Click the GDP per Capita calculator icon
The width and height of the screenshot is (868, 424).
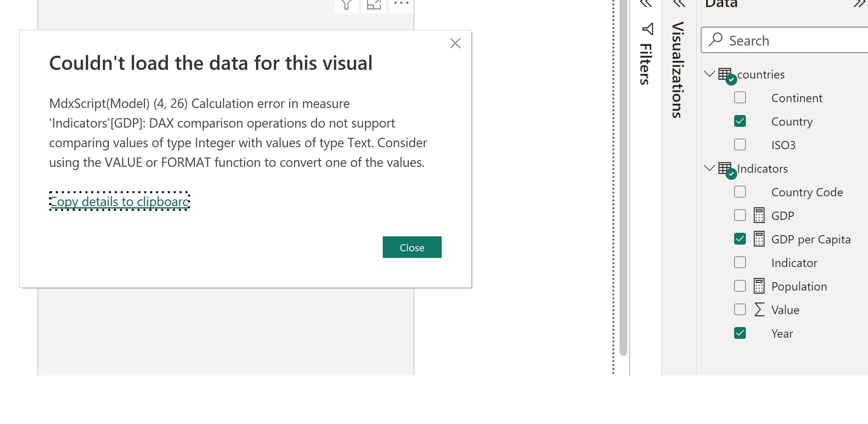click(x=759, y=239)
